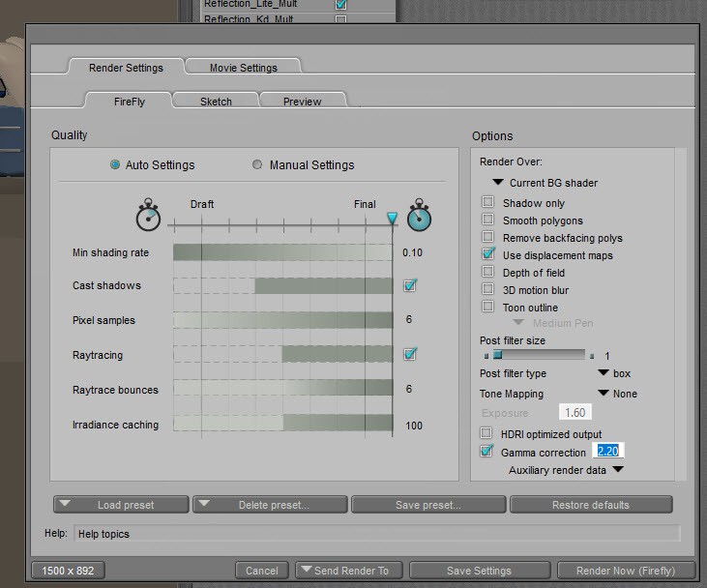Open Current BG shader dropdown

click(545, 183)
